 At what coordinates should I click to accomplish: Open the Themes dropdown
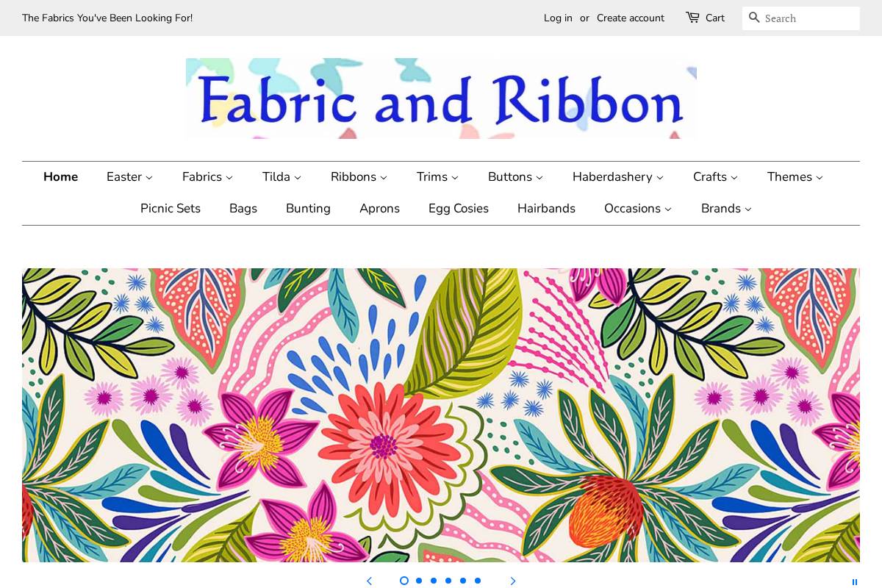(x=795, y=177)
